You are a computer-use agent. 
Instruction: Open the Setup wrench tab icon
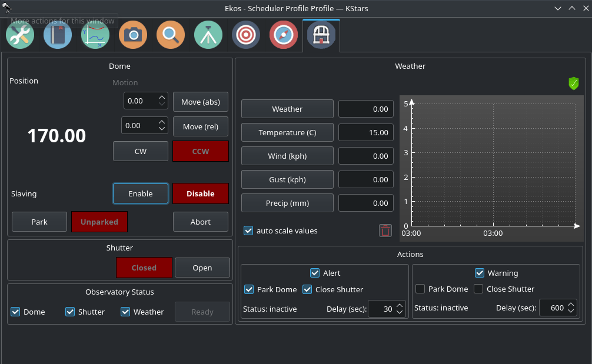pos(20,35)
